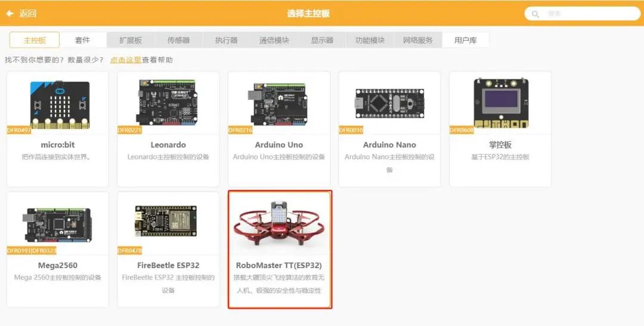Click the Mega2560 title text
644x326 pixels.
coord(57,266)
